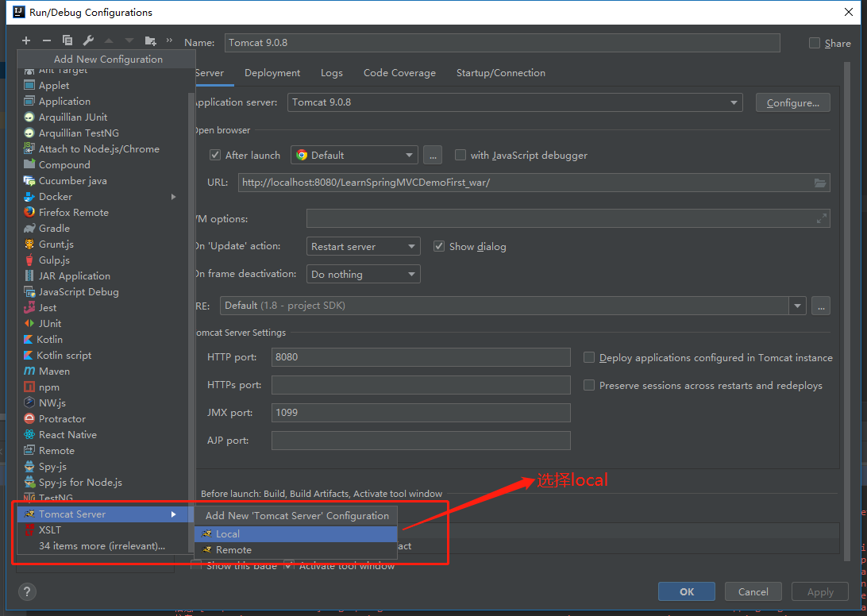This screenshot has width=867, height=616.
Task: Choose Remote Tomcat Server option
Action: (296, 550)
